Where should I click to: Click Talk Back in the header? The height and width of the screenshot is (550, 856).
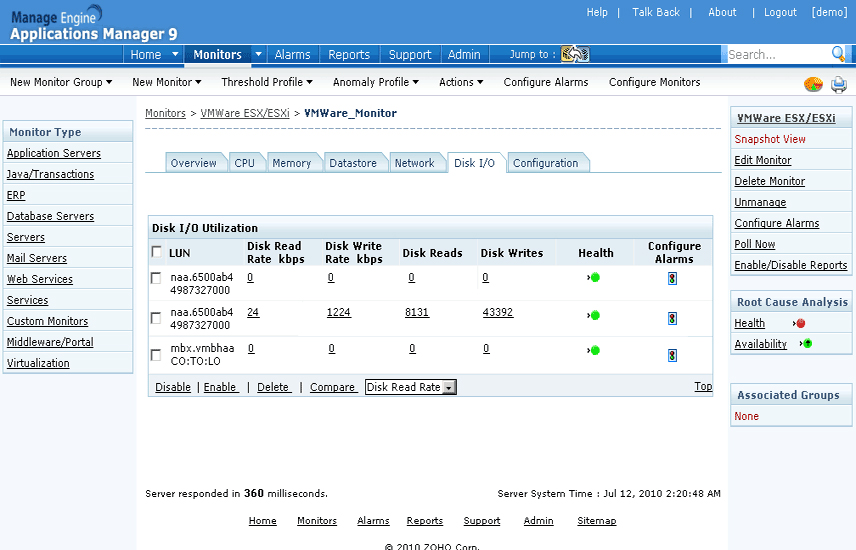click(656, 12)
